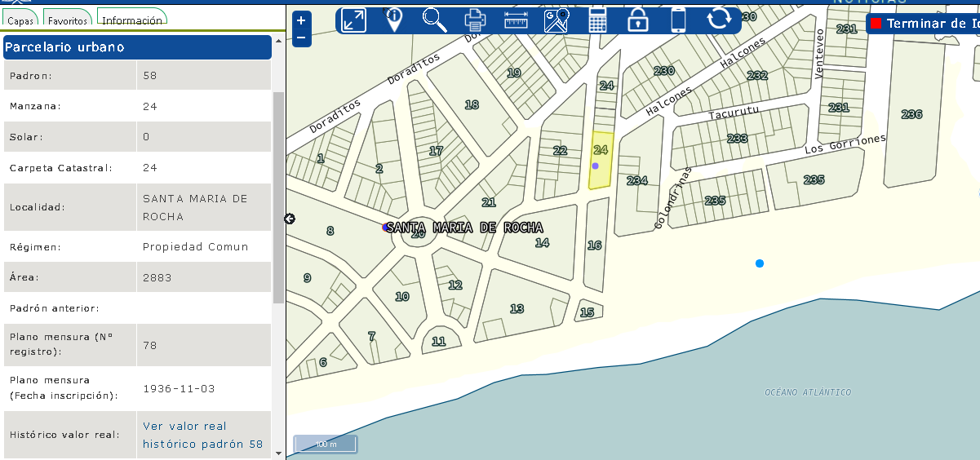Click the refresh arrows icon

pos(719,19)
